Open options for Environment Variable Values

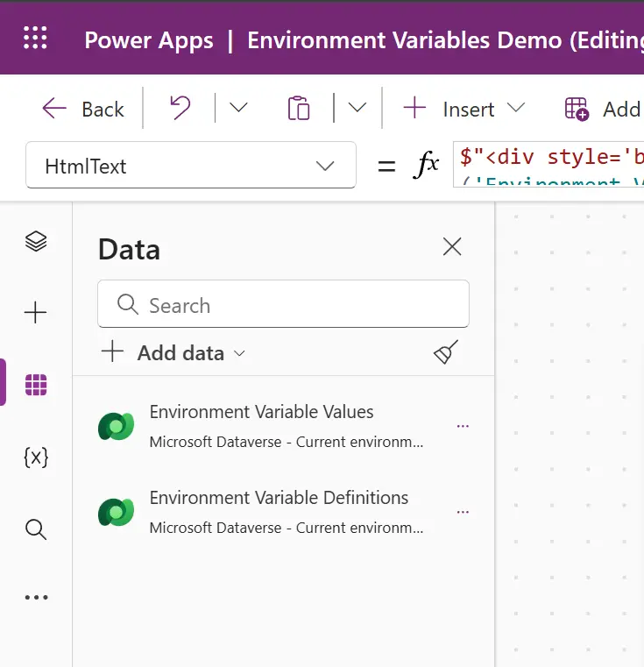463,426
